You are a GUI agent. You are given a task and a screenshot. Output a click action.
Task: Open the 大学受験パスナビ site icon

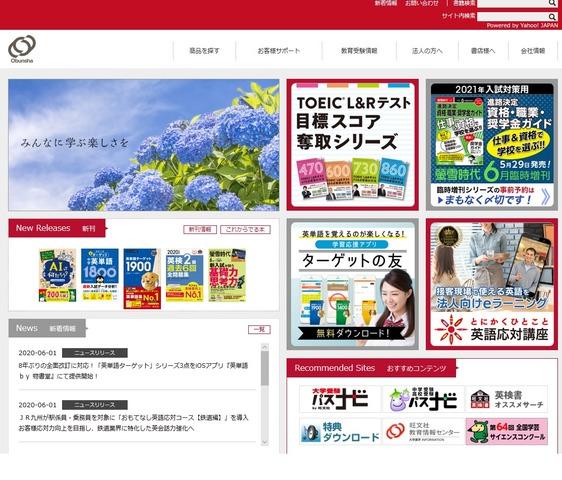(340, 399)
